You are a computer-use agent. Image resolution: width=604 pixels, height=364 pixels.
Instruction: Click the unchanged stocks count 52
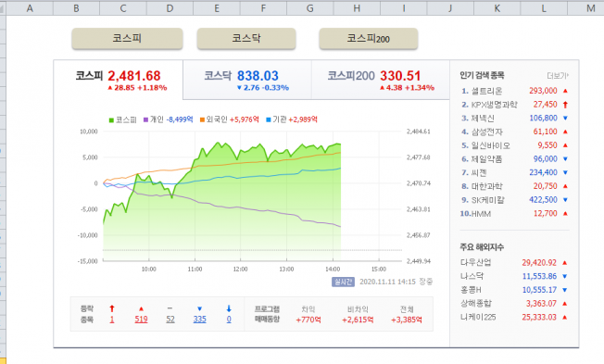click(x=170, y=320)
